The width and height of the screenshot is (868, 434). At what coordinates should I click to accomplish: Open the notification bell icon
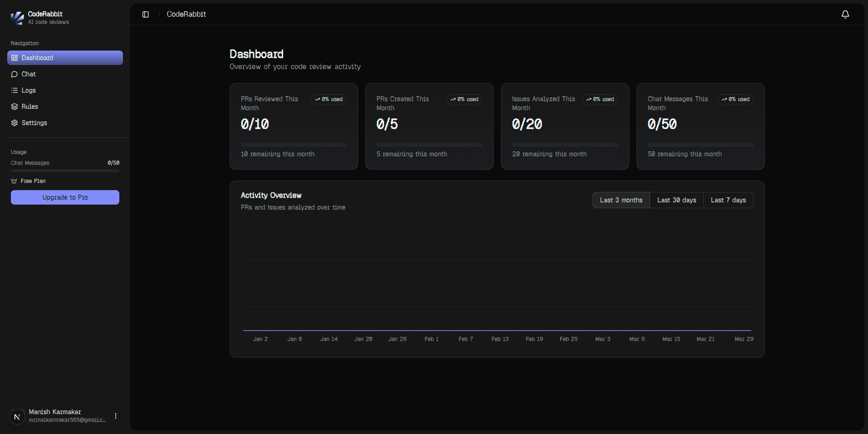pyautogui.click(x=845, y=14)
